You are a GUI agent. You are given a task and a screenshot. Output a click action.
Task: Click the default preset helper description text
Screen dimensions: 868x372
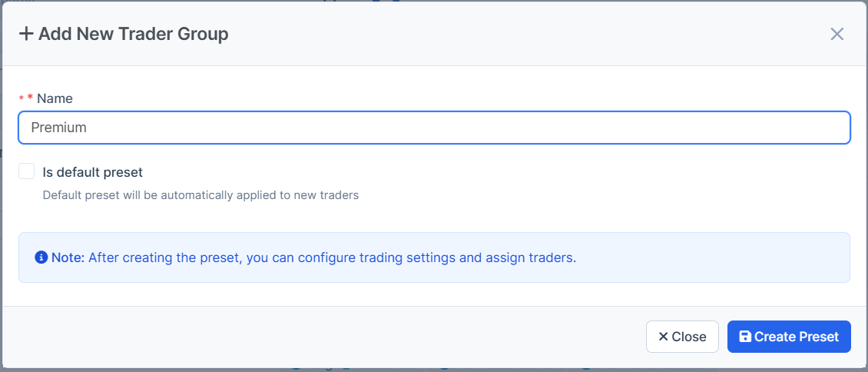pos(200,195)
